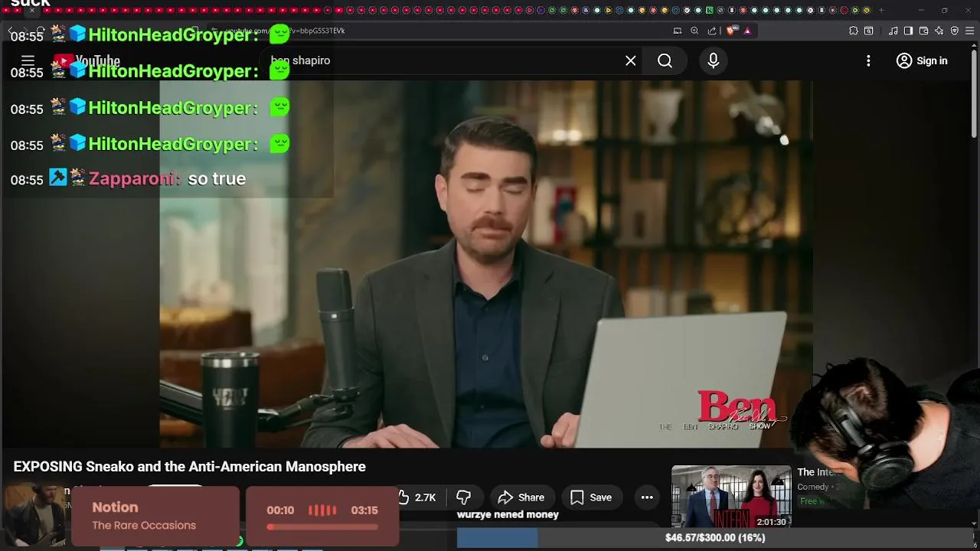Share the Ben Shapiro video
The height and width of the screenshot is (551, 980).
pos(521,497)
